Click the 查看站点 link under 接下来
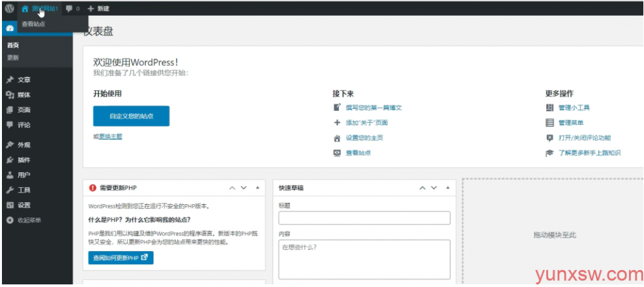Image resolution: width=644 pixels, height=287 pixels. tap(359, 153)
